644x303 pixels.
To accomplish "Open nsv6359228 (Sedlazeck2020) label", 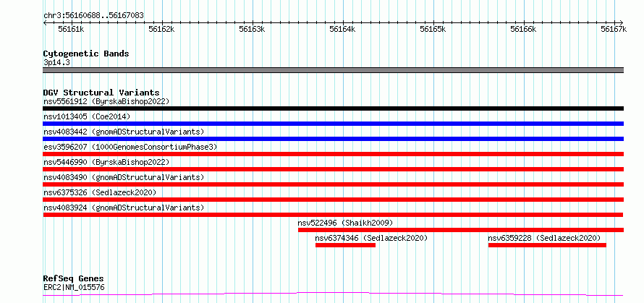I will point(544,238).
